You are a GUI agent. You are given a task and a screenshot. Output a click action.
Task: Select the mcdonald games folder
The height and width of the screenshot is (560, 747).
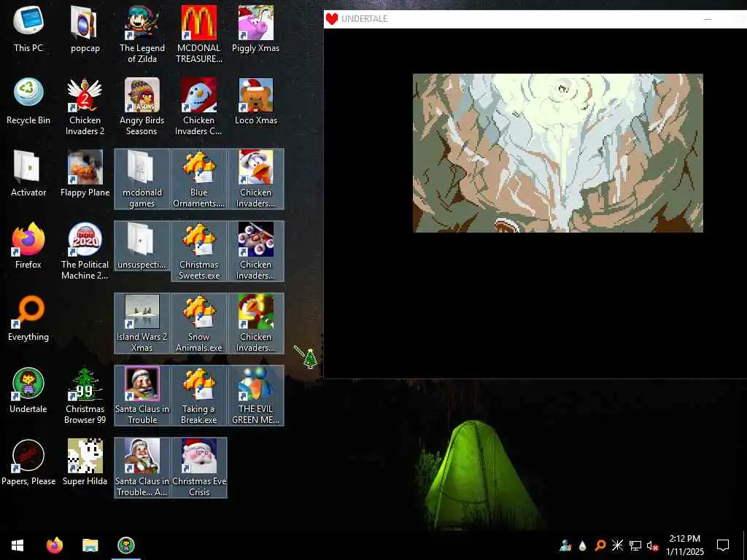142,179
